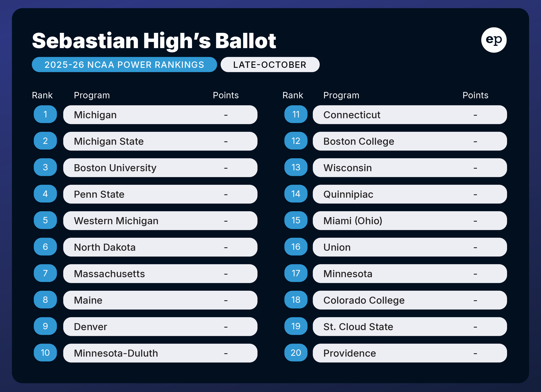Viewport: 541px width, 392px height.
Task: Select the Late-October pill
Action: point(270,65)
